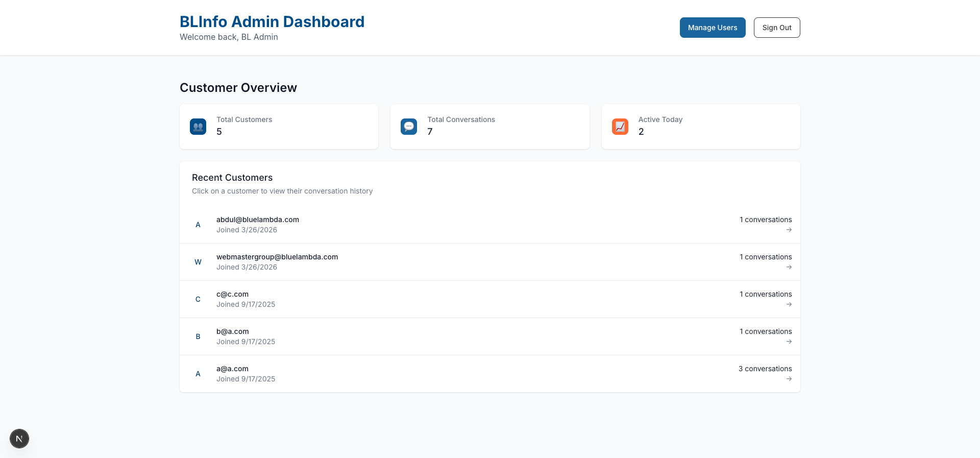Click the Total Conversations stat card
Viewport: 980px width, 458px height.
click(489, 127)
